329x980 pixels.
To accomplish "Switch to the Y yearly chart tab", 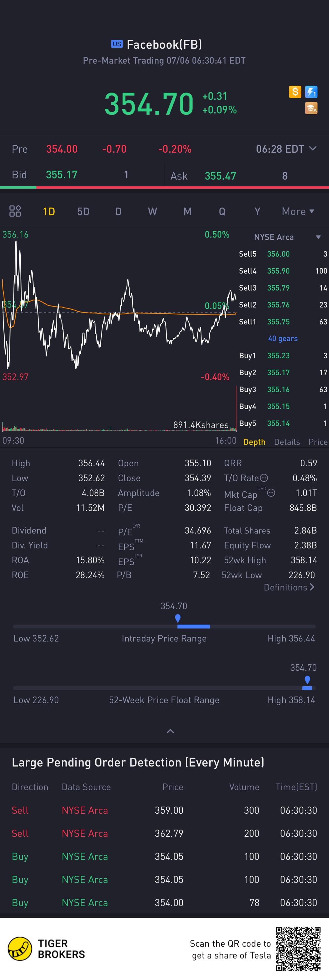I will click(257, 211).
